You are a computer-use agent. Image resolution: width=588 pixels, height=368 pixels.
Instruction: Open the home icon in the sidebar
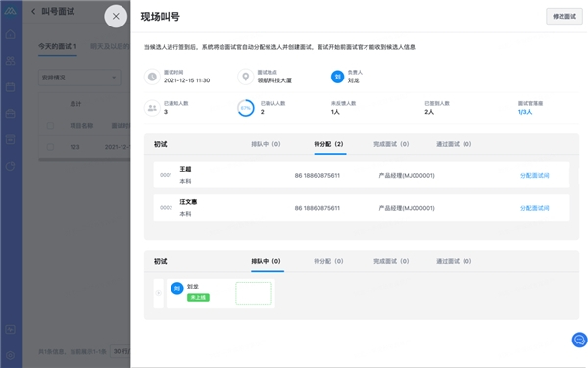tap(11, 35)
